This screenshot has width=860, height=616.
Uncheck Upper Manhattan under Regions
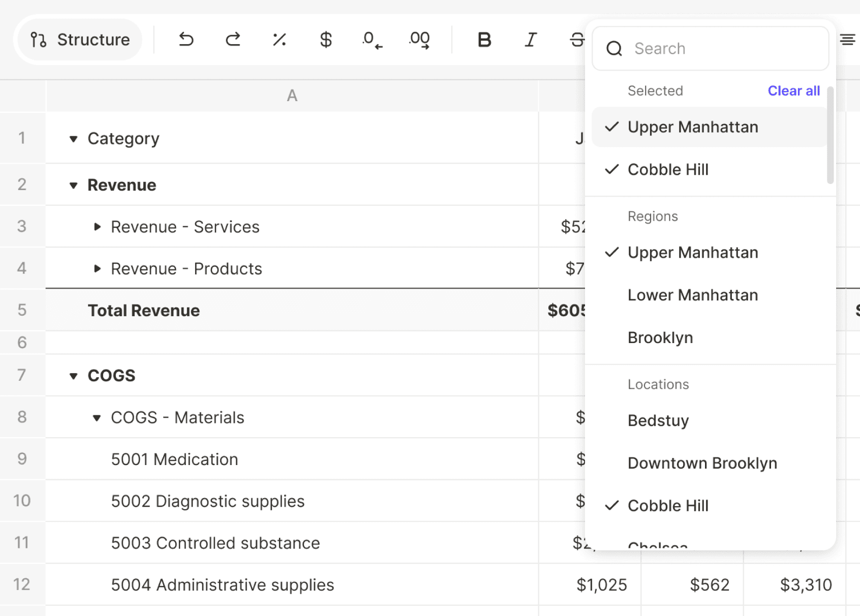711,253
